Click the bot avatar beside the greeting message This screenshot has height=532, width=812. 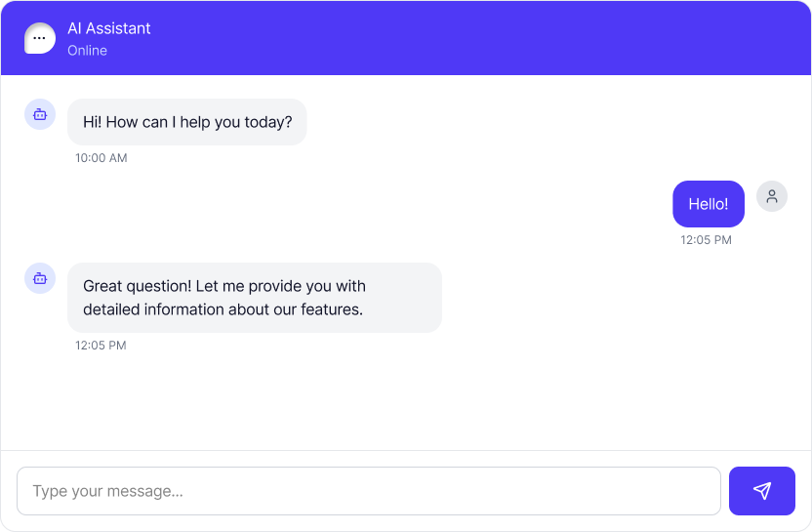[x=40, y=114]
